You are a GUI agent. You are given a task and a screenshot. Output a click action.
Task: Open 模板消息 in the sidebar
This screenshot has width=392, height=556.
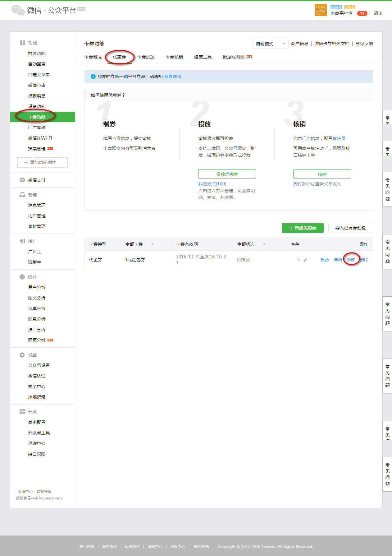click(x=37, y=96)
